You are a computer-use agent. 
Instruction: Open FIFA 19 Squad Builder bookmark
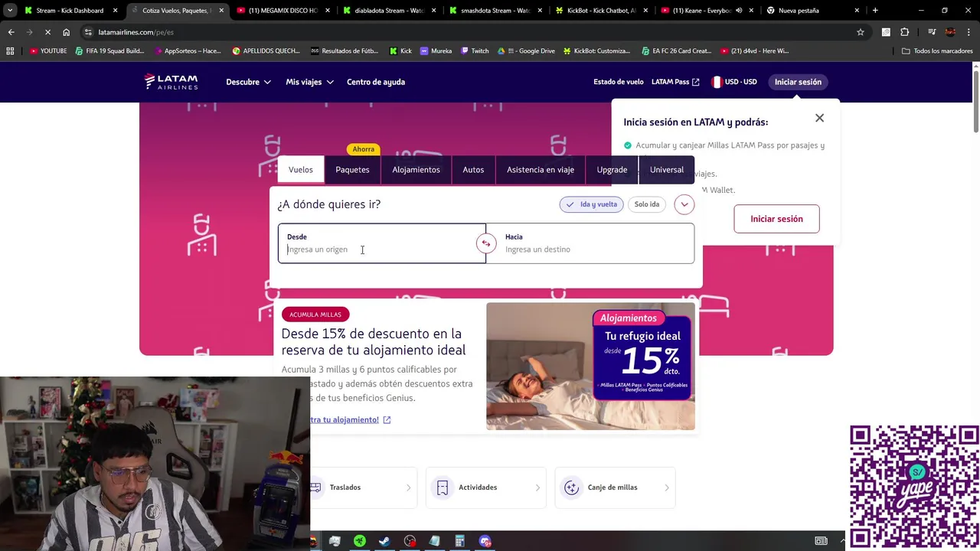click(109, 51)
